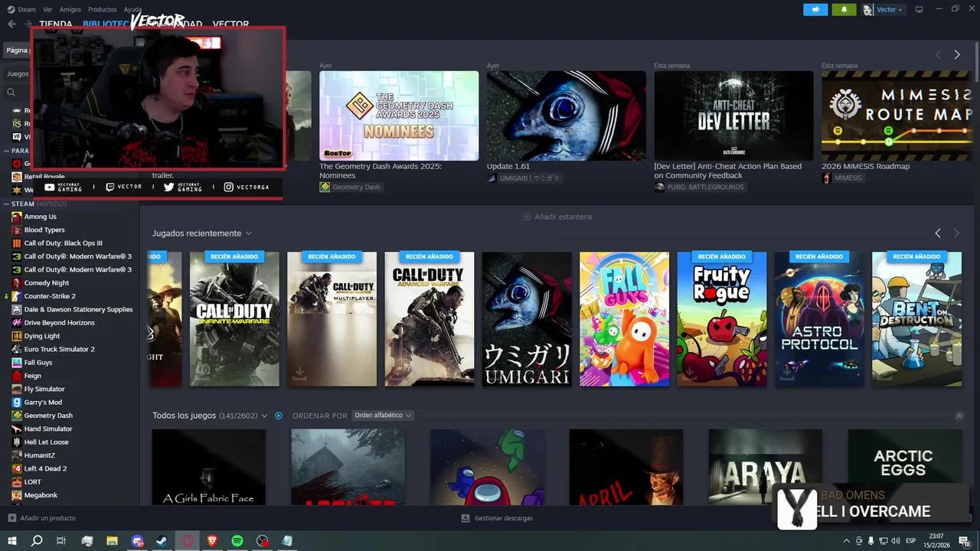Select Call of Duty Infinite Warfare cover

pos(234,319)
